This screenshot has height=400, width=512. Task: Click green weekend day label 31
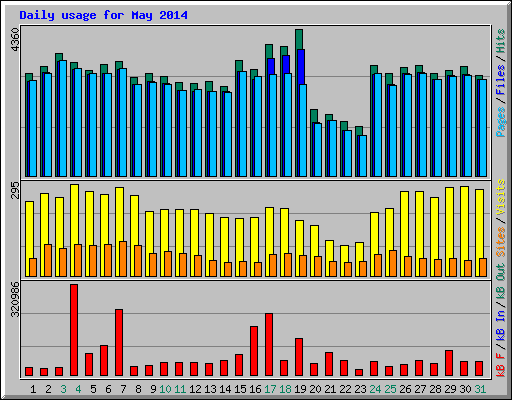tap(480, 389)
